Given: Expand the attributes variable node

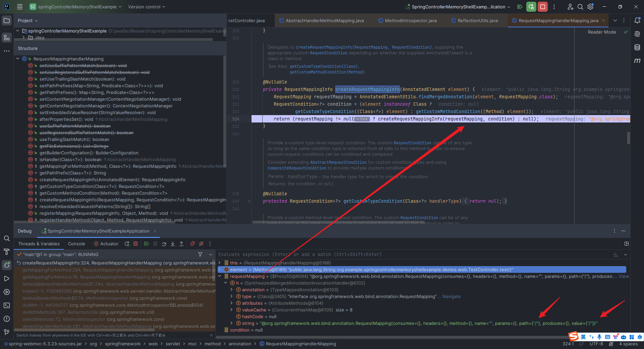Looking at the screenshot, I should pos(231,303).
